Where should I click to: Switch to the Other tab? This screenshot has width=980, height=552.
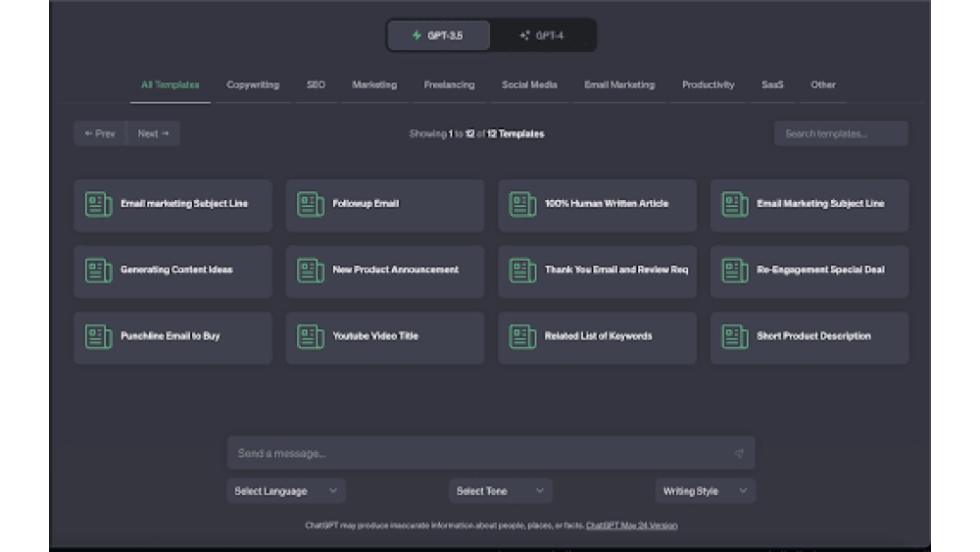click(x=823, y=85)
